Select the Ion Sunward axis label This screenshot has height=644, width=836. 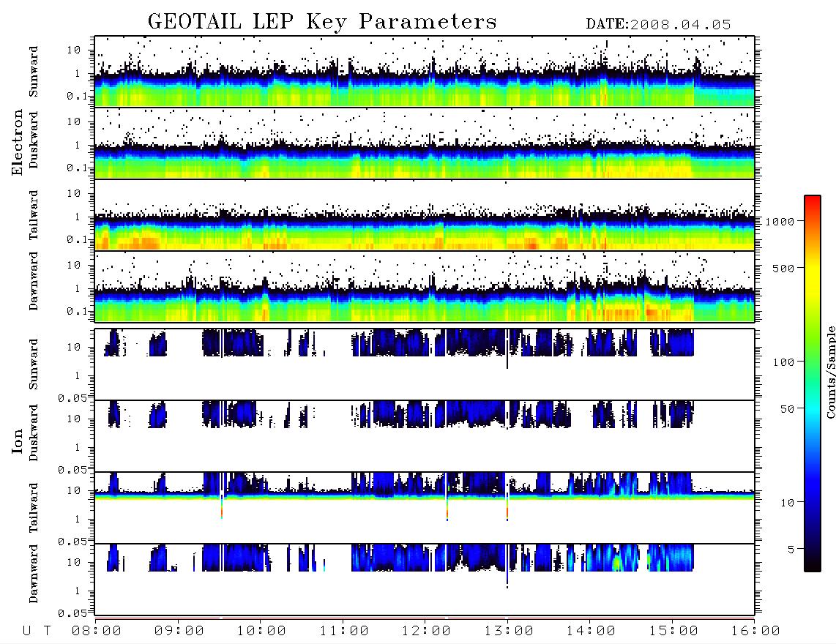point(34,364)
